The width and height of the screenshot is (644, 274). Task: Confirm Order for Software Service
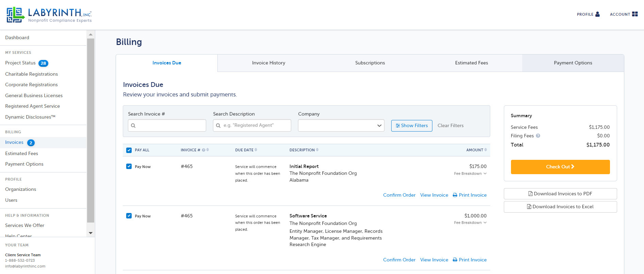point(399,260)
